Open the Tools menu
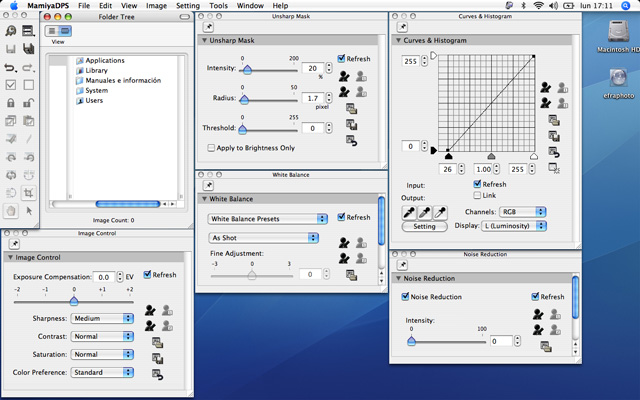The width and height of the screenshot is (640, 400). point(218,6)
